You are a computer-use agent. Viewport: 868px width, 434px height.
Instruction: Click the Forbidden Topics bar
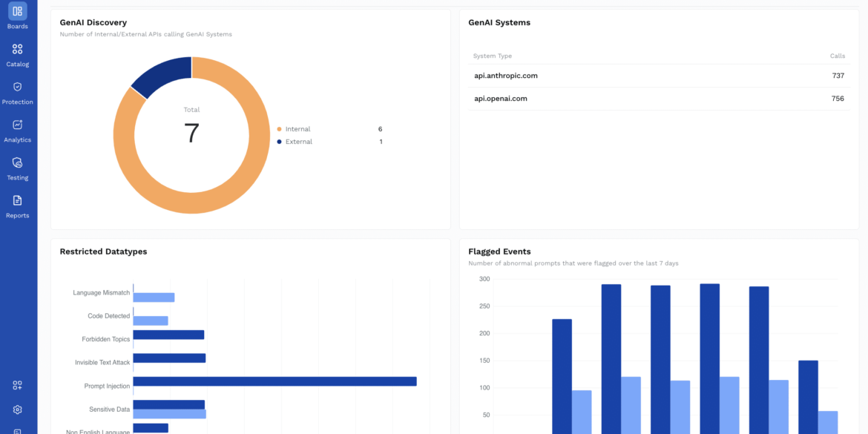pos(168,335)
